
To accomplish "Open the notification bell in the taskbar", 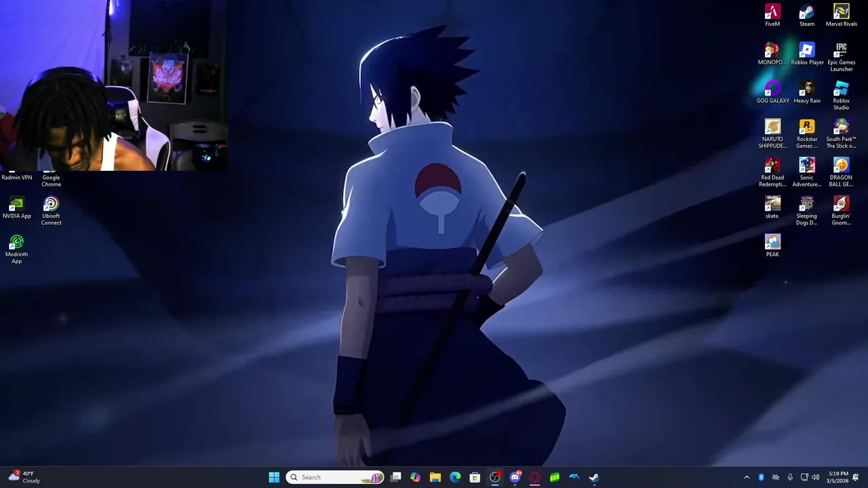I will tap(856, 477).
